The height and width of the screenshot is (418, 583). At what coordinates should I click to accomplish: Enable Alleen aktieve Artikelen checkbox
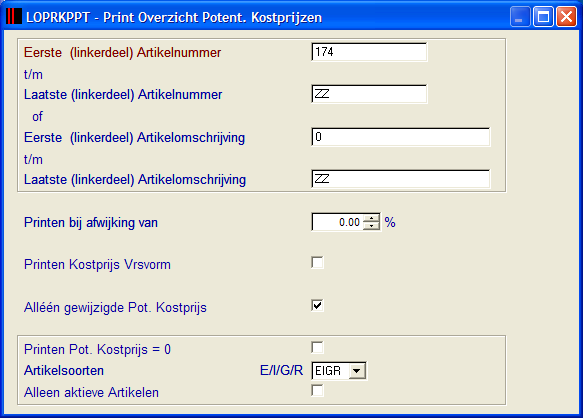click(318, 391)
